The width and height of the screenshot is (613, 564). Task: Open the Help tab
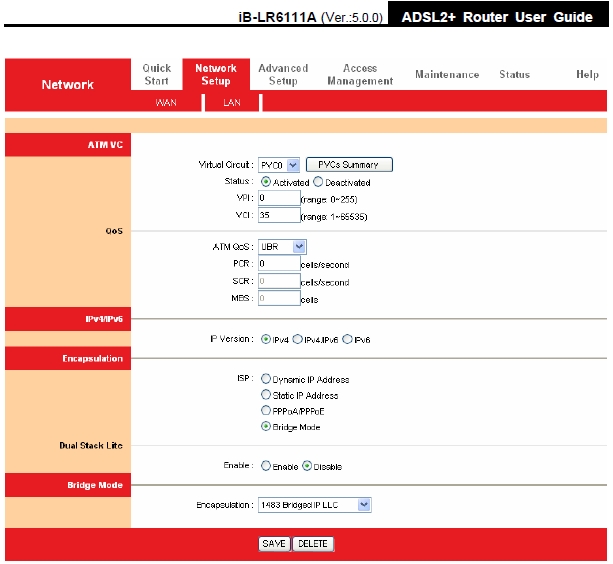[x=587, y=75]
